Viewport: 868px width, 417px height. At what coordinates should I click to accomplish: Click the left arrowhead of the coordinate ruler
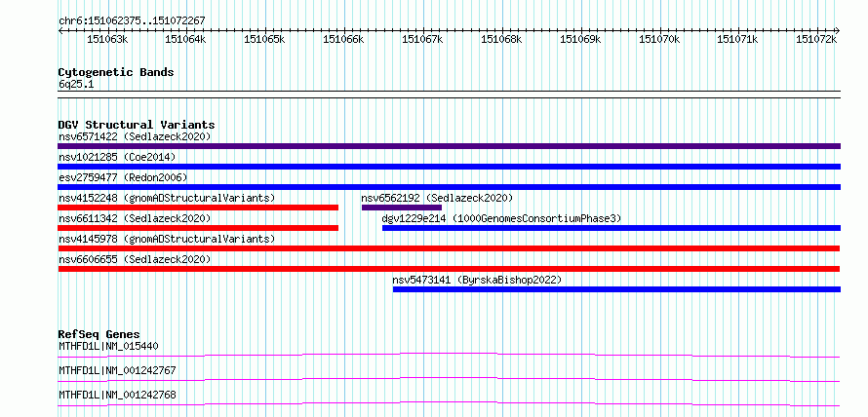coord(60,30)
